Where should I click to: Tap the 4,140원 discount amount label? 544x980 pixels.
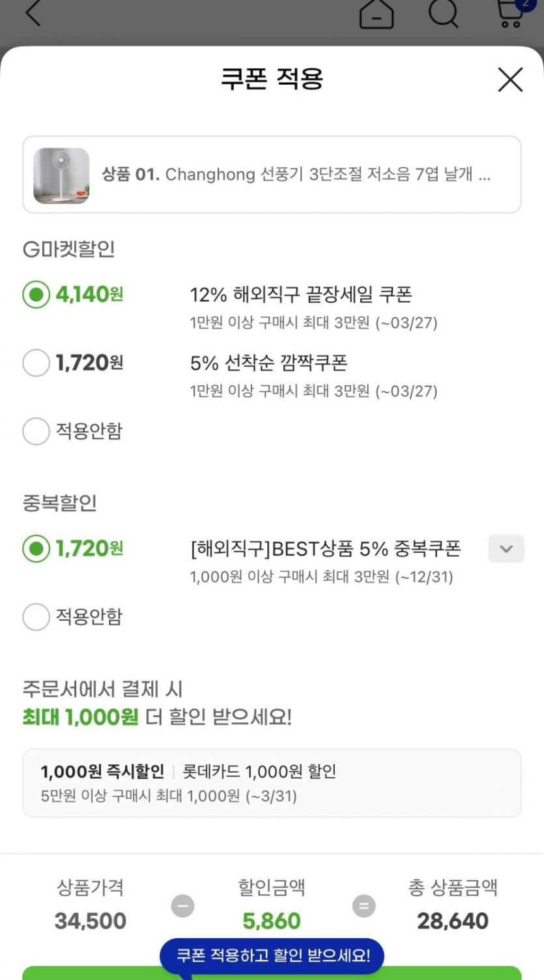(x=89, y=295)
